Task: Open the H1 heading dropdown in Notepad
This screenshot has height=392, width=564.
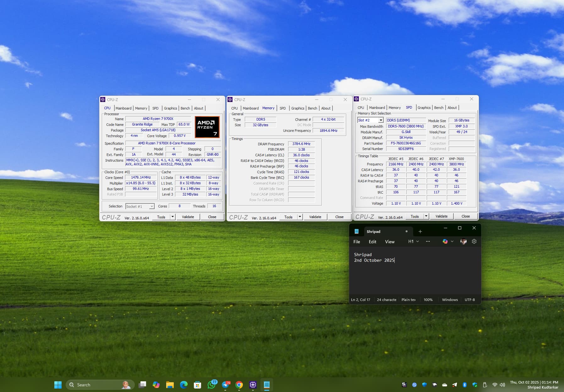Action: tap(413, 241)
